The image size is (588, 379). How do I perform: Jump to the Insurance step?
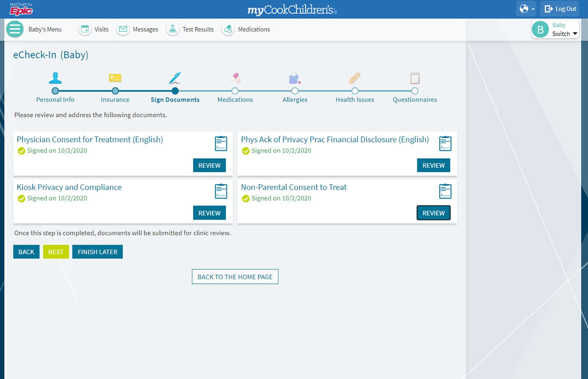tap(115, 91)
